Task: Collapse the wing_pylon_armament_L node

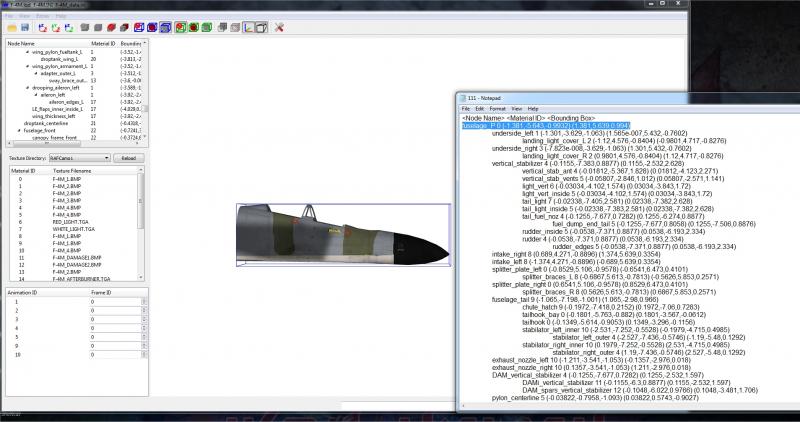Action: click(x=28, y=66)
